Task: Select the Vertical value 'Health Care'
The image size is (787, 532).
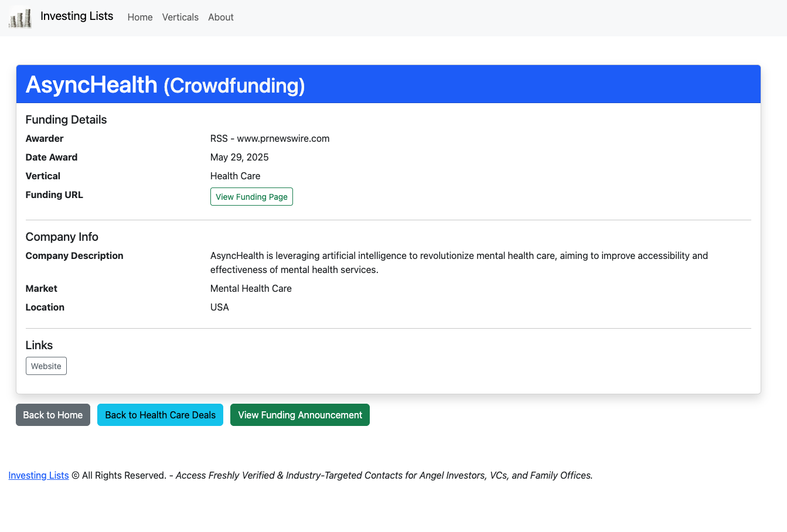Action: [236, 176]
